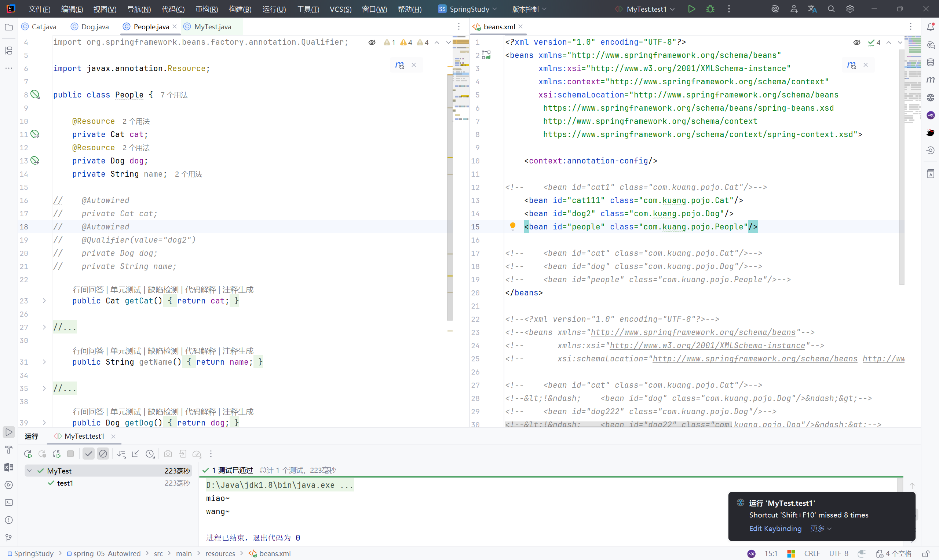939x560 pixels.
Task: Click the Edit Keybinding link
Action: tap(775, 528)
